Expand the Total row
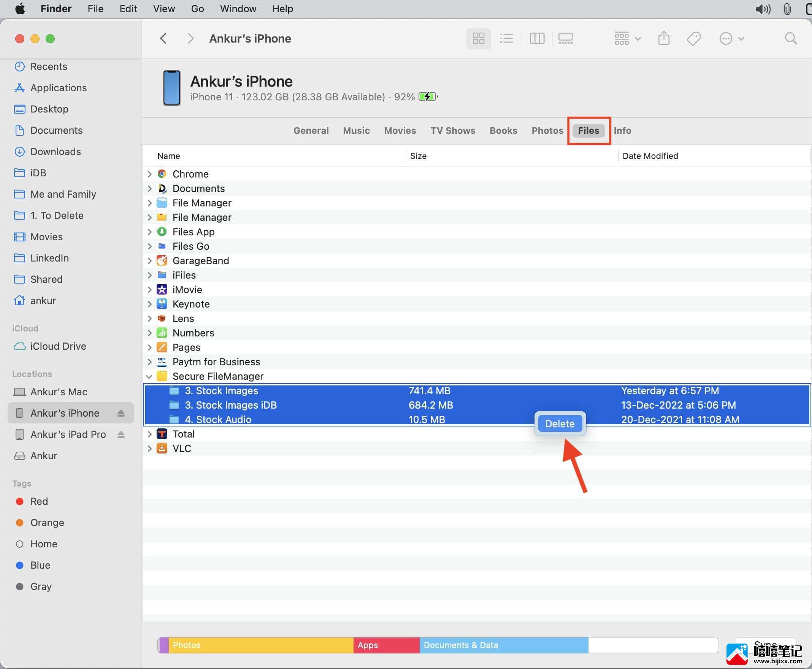The image size is (812, 669). [x=149, y=434]
